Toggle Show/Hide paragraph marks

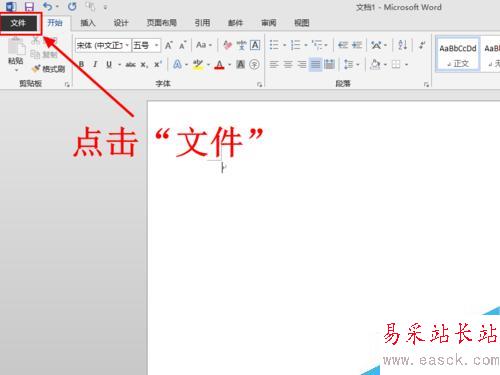tap(422, 45)
